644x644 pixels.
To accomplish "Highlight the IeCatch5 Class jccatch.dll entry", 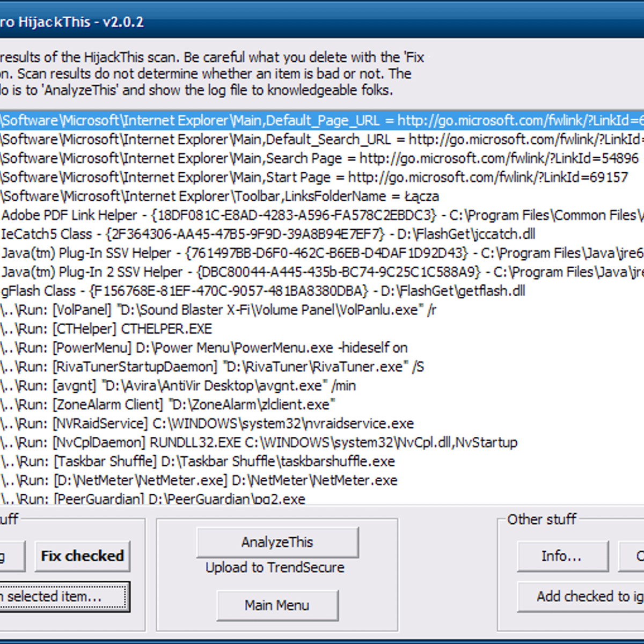I will point(268,234).
